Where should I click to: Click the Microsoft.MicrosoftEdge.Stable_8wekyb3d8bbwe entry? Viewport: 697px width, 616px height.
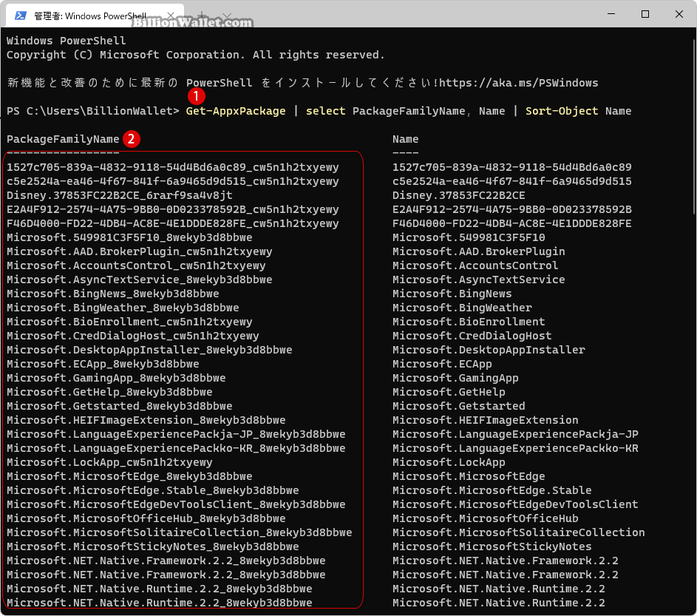click(x=153, y=490)
